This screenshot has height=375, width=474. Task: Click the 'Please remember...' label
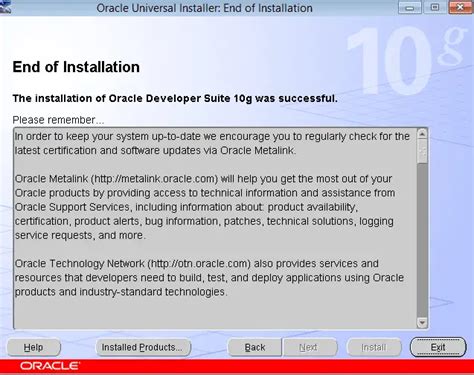coord(58,120)
